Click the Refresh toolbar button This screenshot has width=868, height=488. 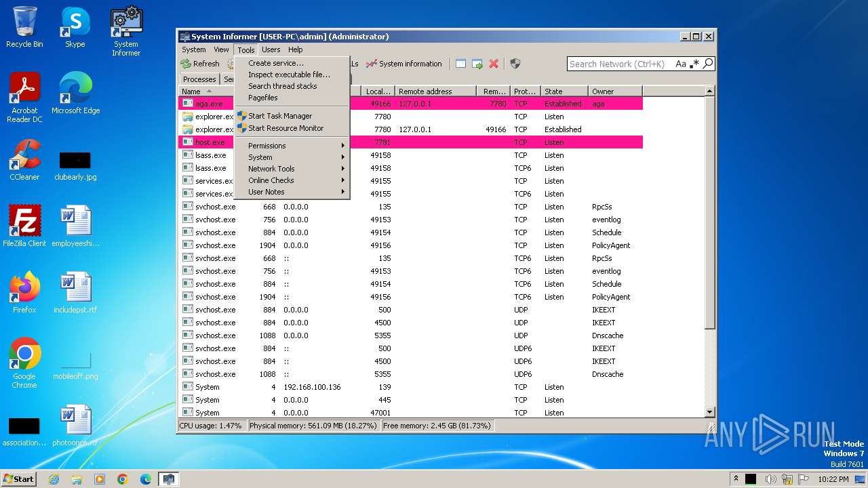[x=200, y=64]
